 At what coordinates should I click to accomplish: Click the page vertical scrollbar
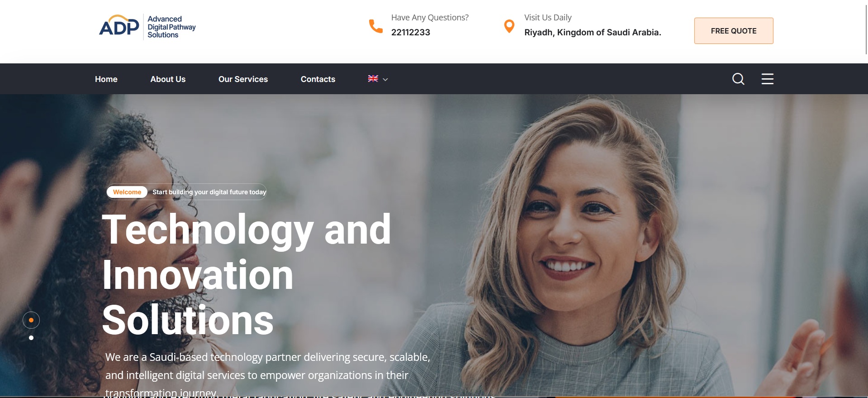(x=866, y=27)
